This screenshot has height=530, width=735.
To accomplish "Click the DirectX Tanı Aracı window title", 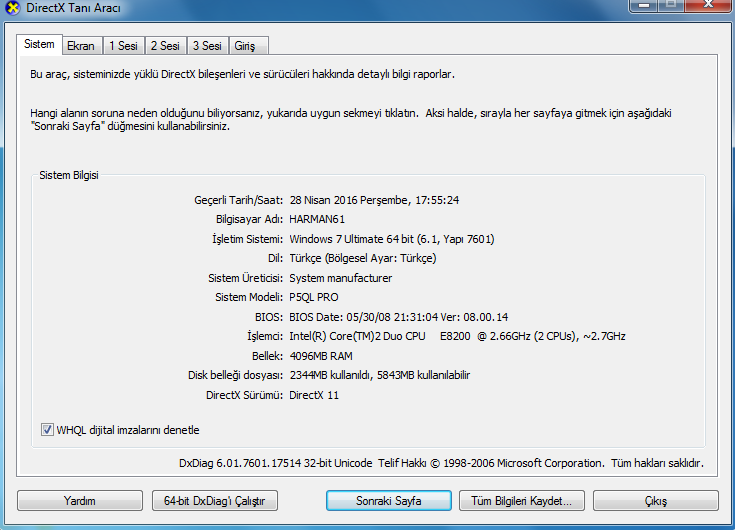I will (x=74, y=8).
